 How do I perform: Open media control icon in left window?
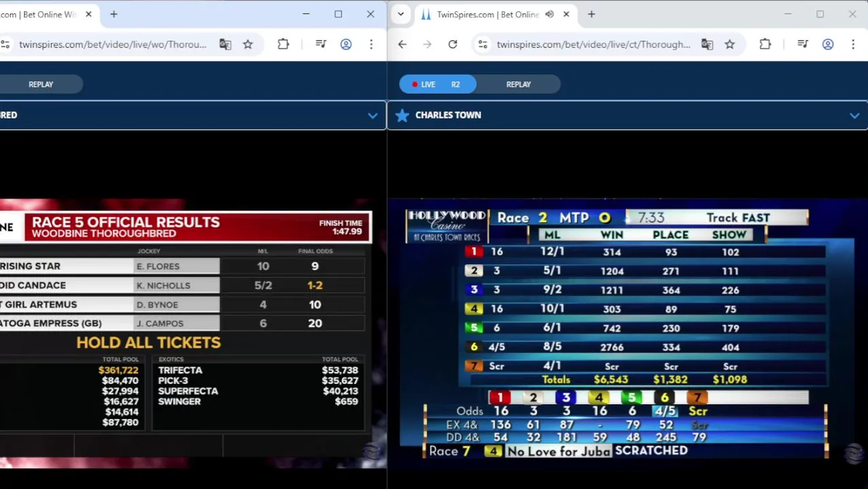pyautogui.click(x=321, y=44)
